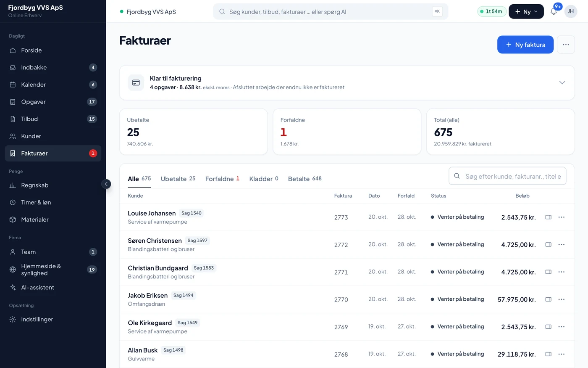588x368 pixels.
Task: Open Materialer in the sidebar
Action: [53, 220]
